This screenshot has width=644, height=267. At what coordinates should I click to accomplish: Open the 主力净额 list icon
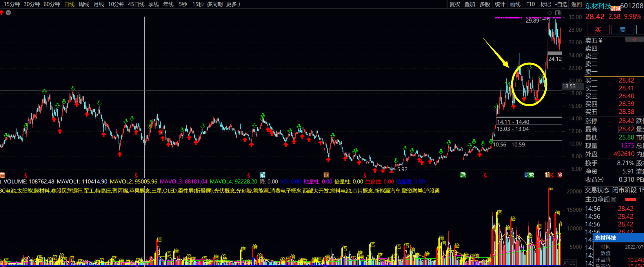(x=613, y=199)
